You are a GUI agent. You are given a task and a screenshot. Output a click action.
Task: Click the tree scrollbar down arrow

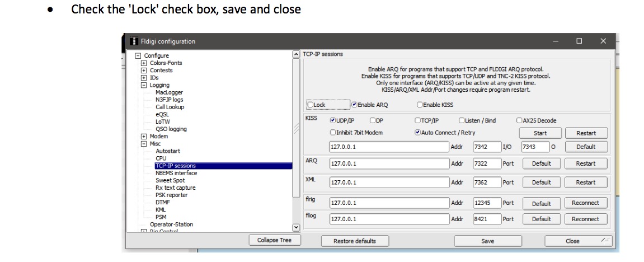pos(296,227)
